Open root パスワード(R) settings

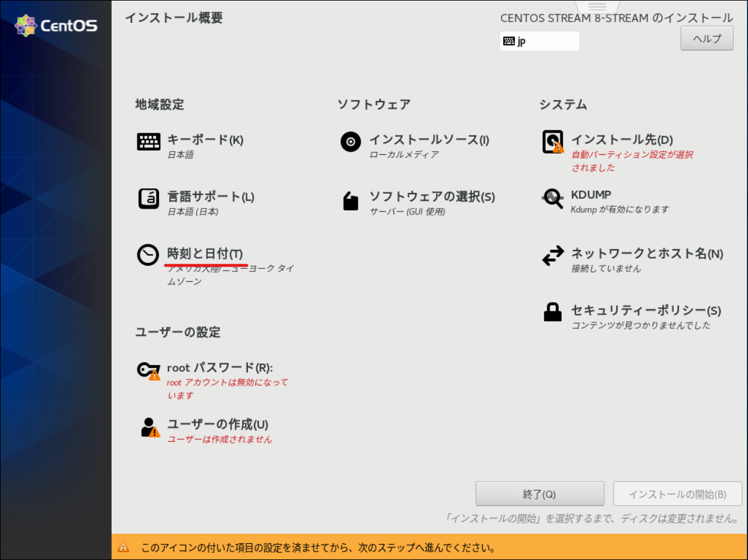click(220, 368)
